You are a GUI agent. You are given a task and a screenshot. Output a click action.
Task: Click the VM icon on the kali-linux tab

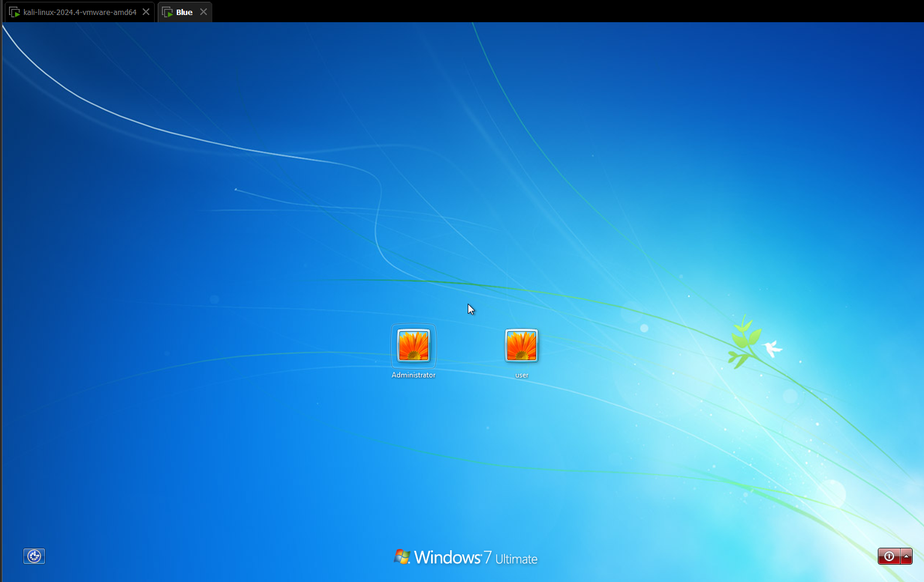[x=15, y=12]
